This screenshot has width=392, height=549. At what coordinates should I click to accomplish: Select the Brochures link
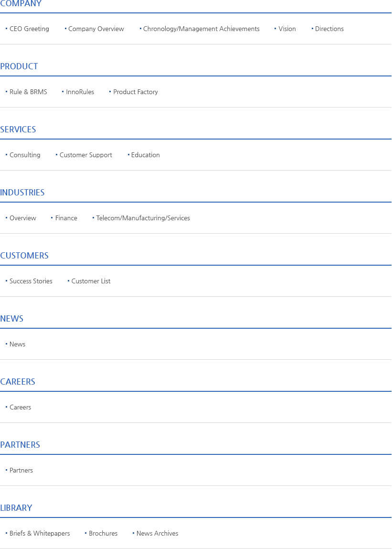[103, 533]
